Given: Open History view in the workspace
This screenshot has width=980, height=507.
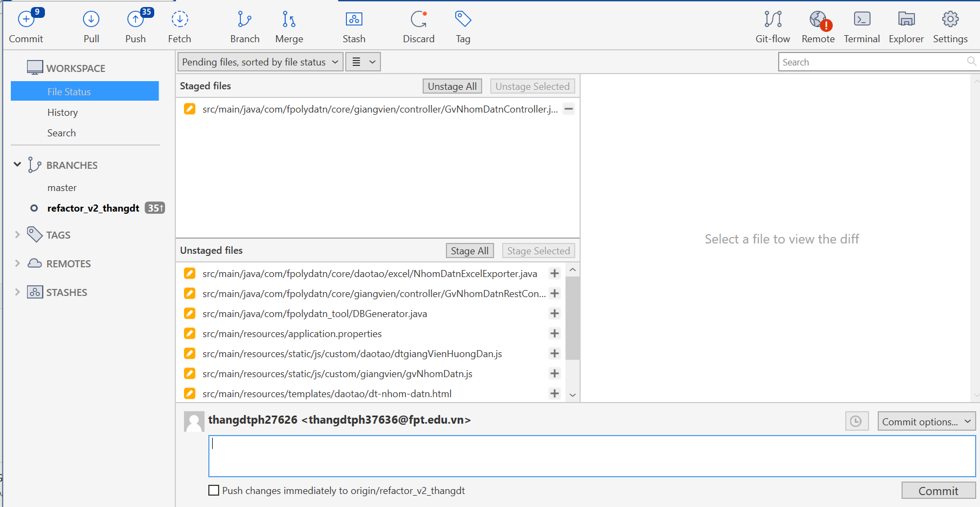Looking at the screenshot, I should (63, 112).
